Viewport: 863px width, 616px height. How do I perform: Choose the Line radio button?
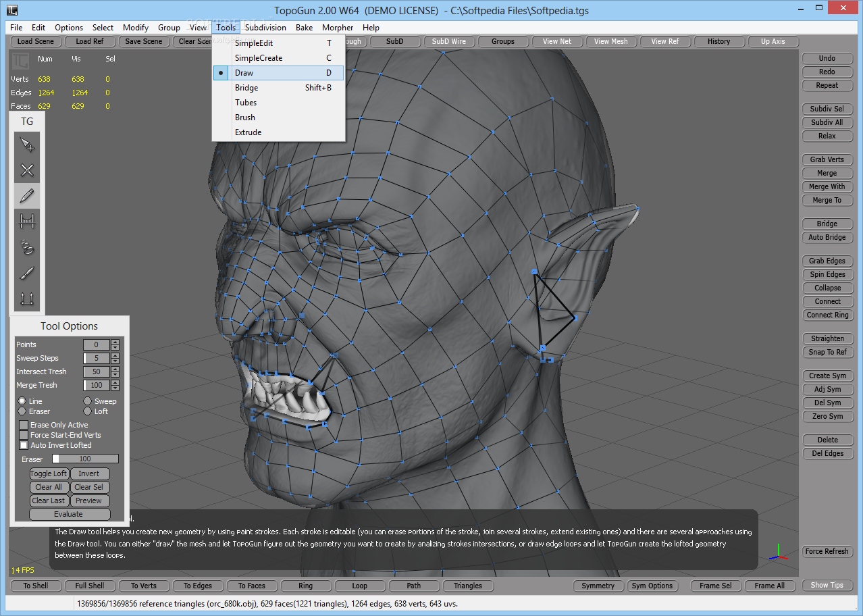tap(22, 401)
